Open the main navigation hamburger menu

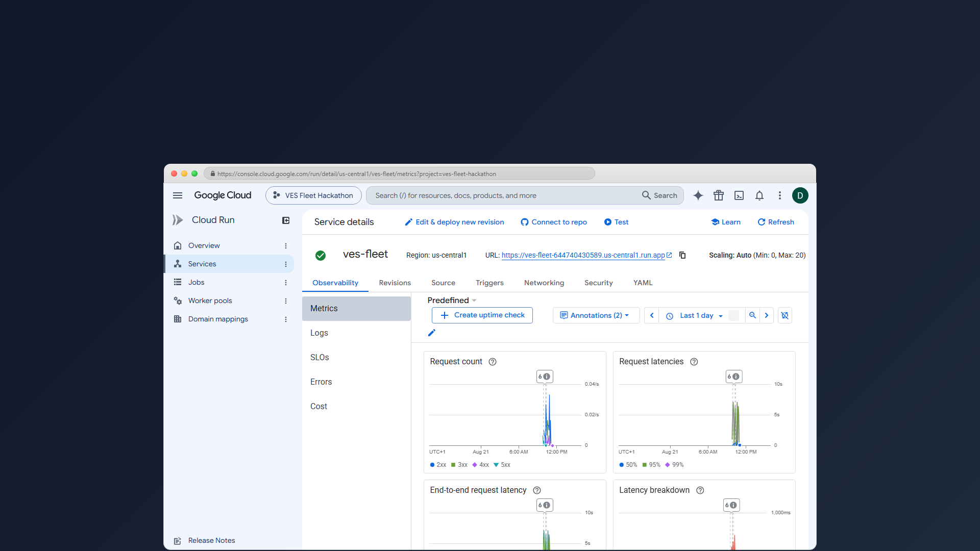click(178, 195)
